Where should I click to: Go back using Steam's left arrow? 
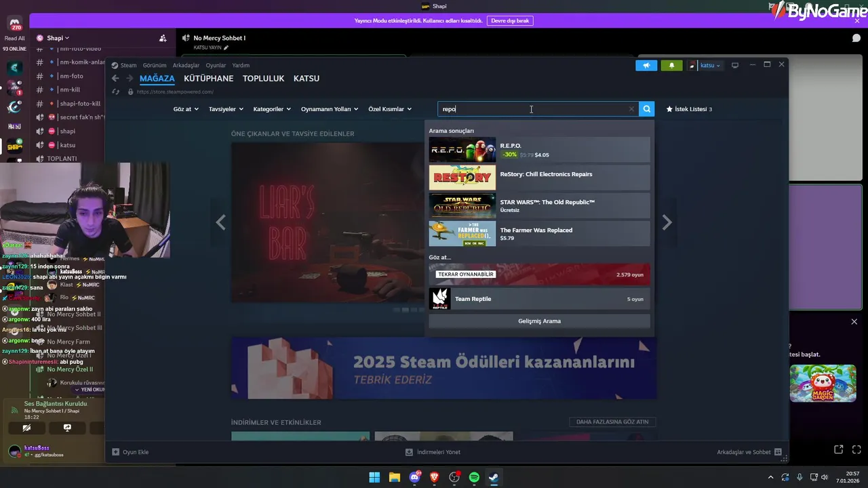pos(115,79)
